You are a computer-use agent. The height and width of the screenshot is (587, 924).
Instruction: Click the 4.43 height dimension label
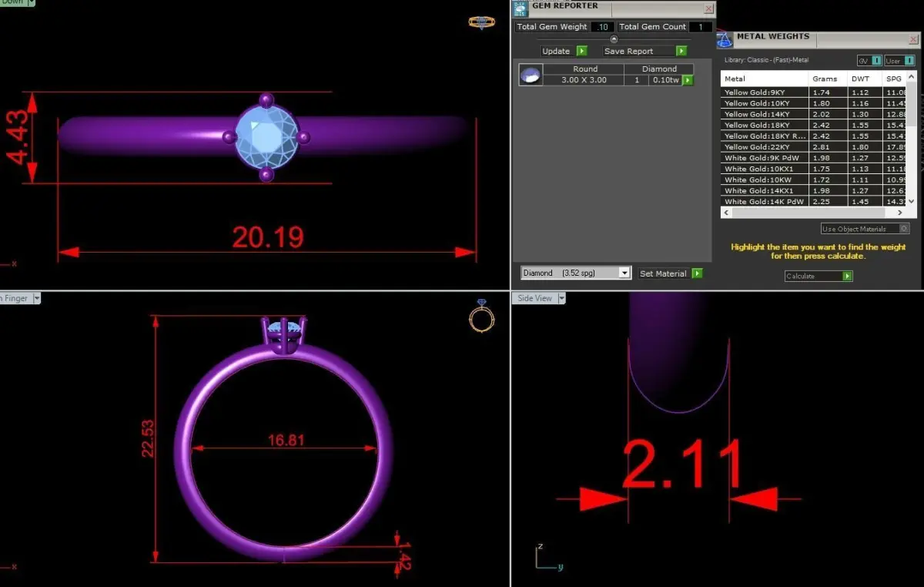click(x=17, y=137)
